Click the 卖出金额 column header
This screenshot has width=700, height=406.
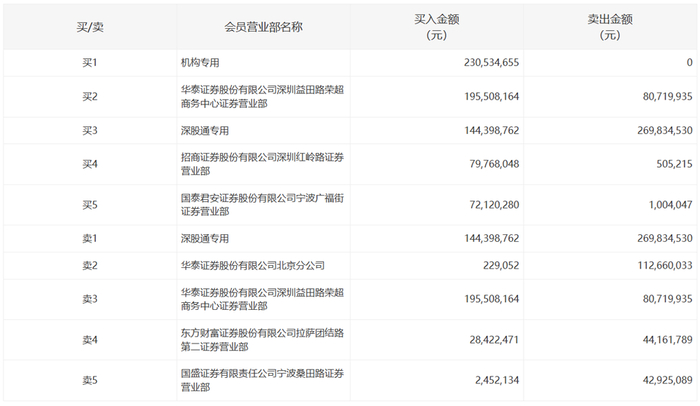(x=610, y=27)
